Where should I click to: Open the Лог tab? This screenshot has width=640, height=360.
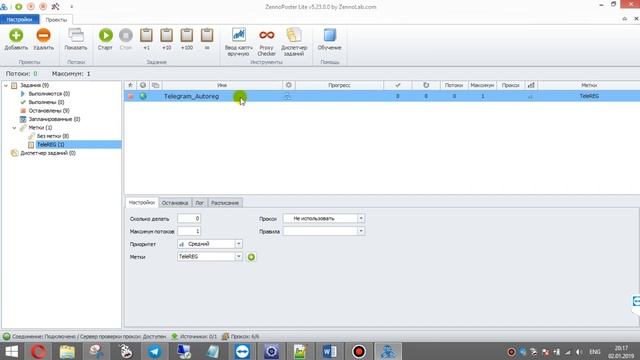tap(199, 203)
